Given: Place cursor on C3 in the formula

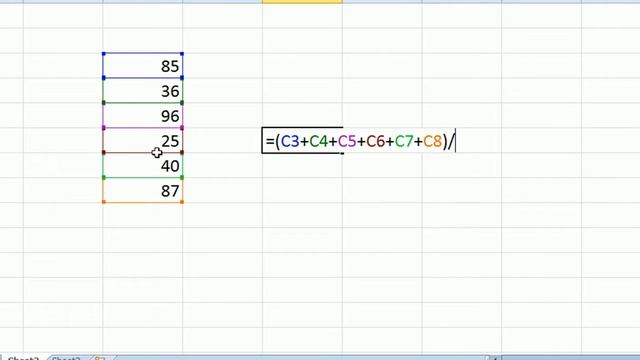Looking at the screenshot, I should point(290,141).
